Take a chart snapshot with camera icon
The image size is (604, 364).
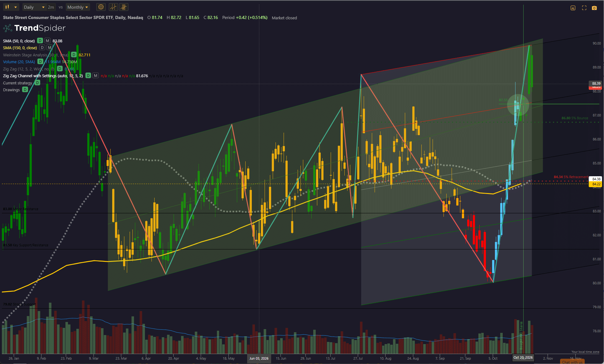tap(594, 8)
